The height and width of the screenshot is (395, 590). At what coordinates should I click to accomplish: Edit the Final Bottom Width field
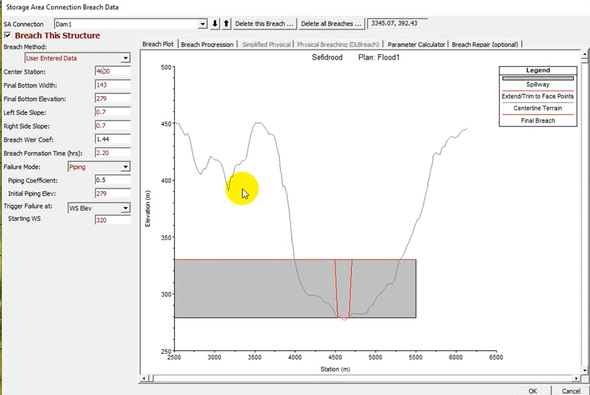[x=113, y=85]
